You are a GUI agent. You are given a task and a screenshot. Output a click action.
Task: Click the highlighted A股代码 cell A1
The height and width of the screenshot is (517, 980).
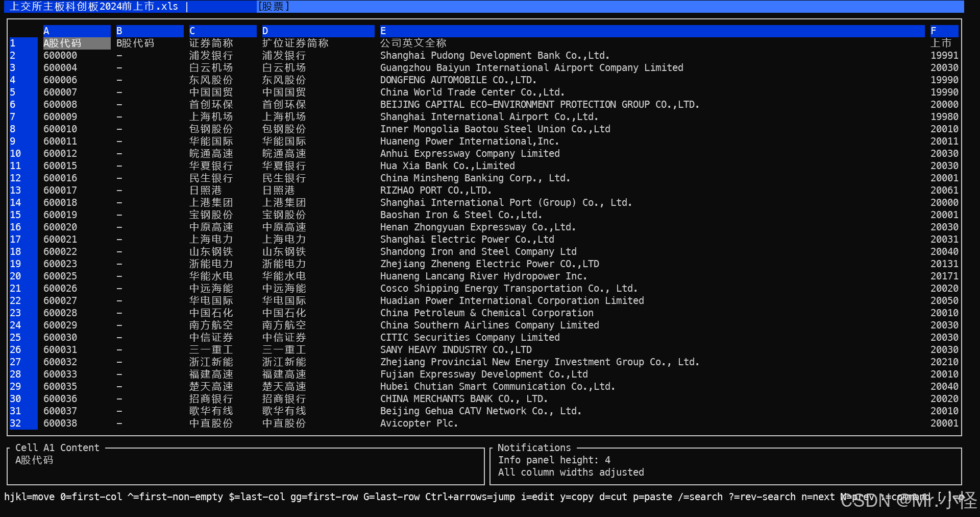(x=77, y=43)
